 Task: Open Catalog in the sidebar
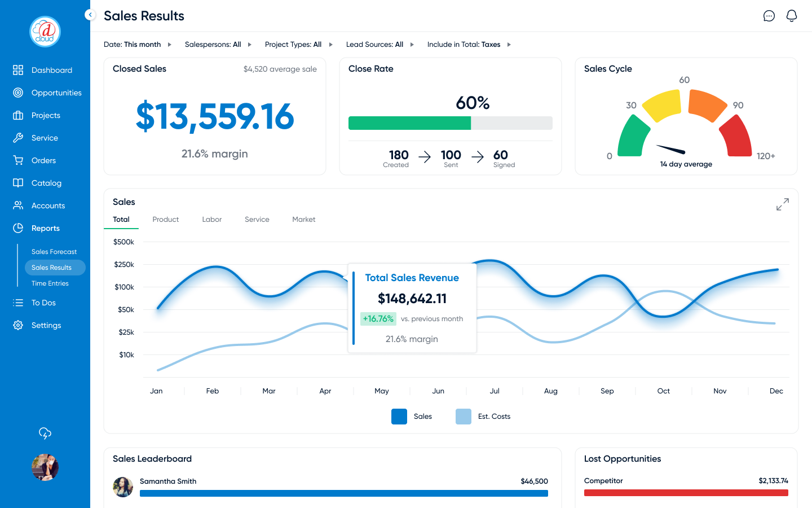tap(46, 183)
